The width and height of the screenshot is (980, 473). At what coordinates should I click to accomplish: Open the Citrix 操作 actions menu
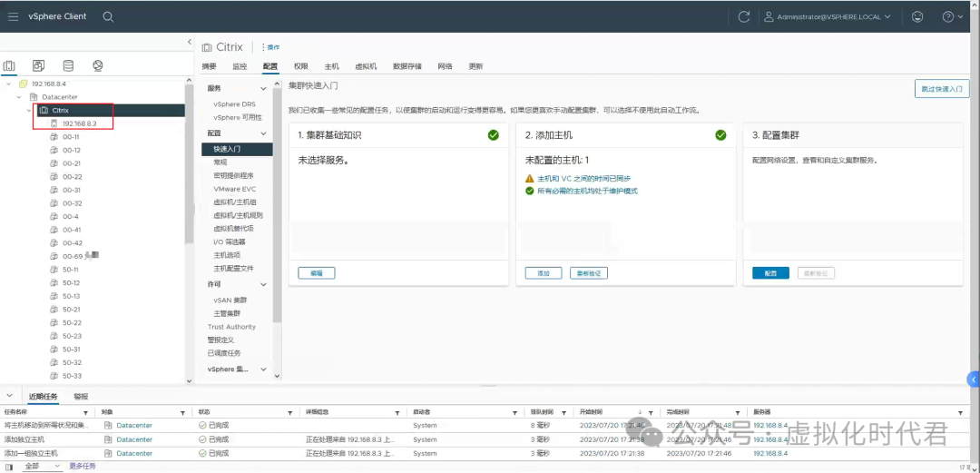pos(270,47)
